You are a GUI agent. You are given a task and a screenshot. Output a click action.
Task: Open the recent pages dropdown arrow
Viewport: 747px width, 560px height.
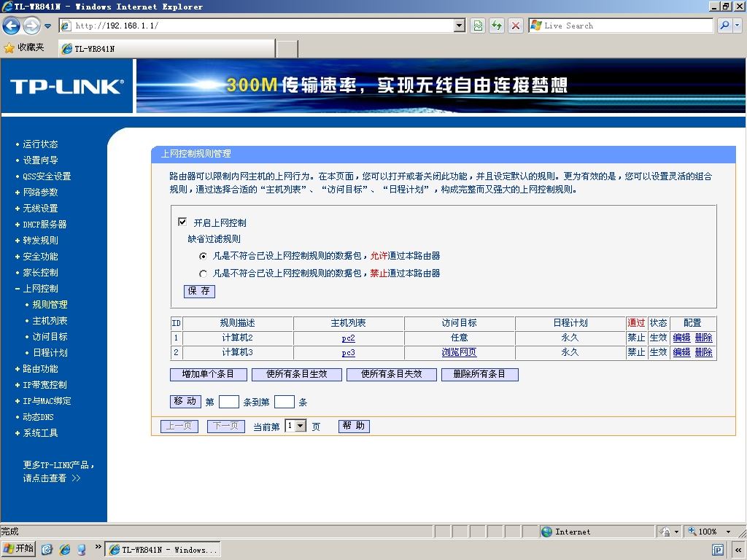tap(47, 26)
